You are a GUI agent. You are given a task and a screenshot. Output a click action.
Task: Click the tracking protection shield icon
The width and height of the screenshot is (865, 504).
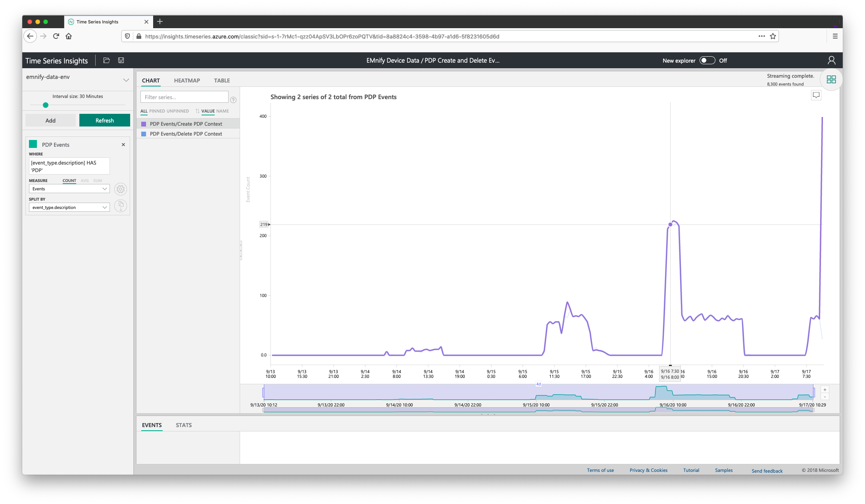click(x=127, y=36)
